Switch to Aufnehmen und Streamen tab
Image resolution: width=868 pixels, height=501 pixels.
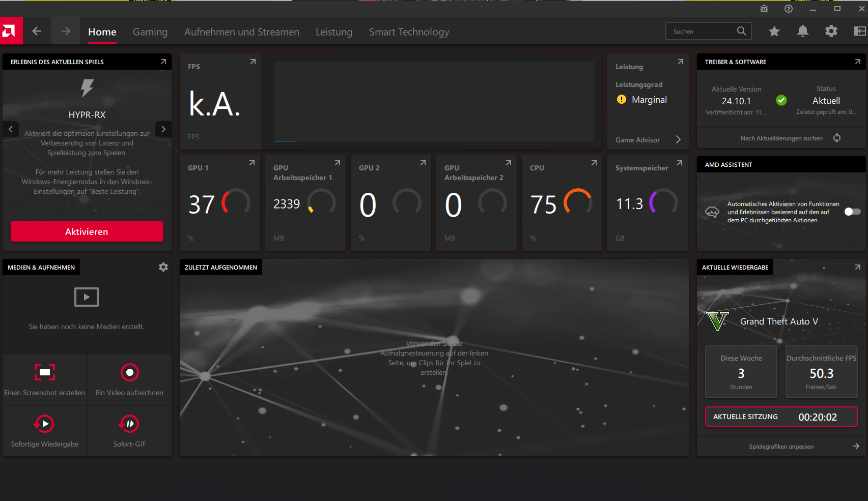coord(242,32)
